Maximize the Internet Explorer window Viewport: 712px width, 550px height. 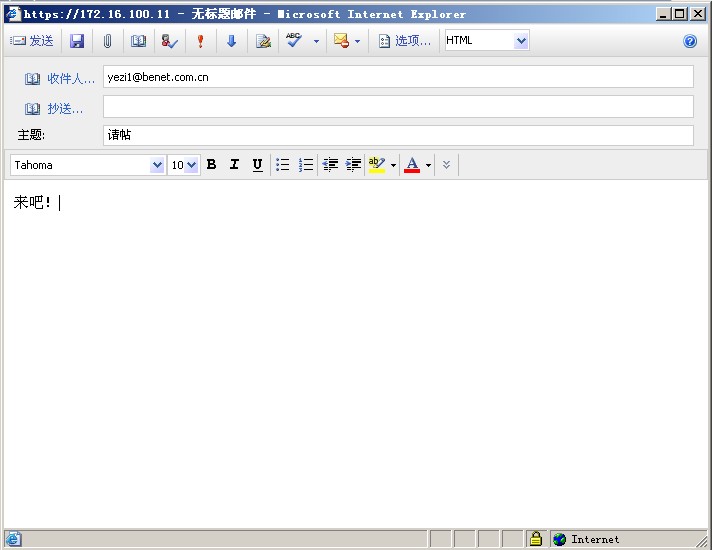point(680,14)
